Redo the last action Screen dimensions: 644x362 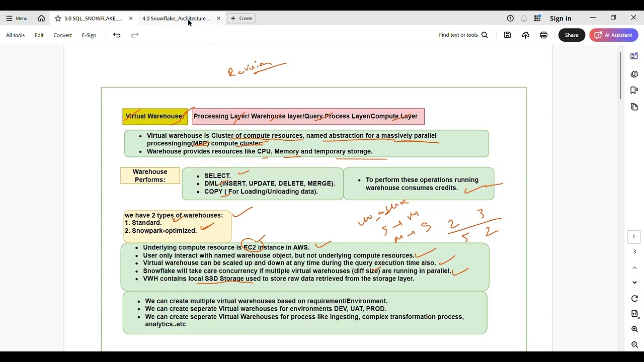(x=135, y=35)
